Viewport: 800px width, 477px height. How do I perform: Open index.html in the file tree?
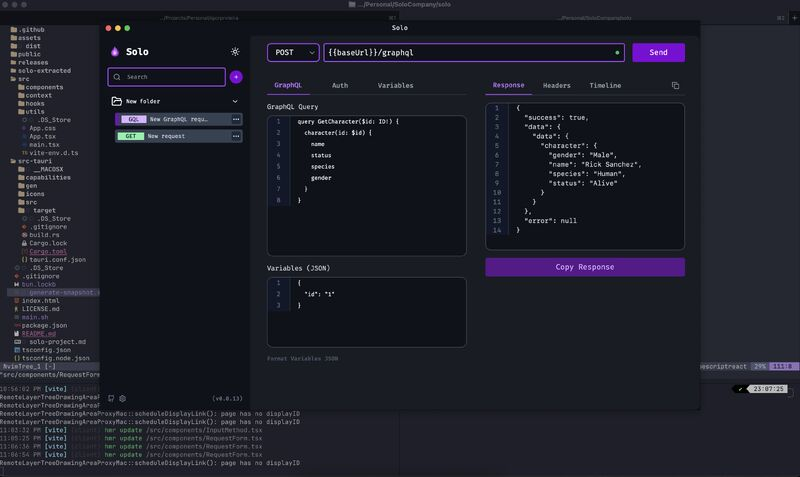[37, 301]
